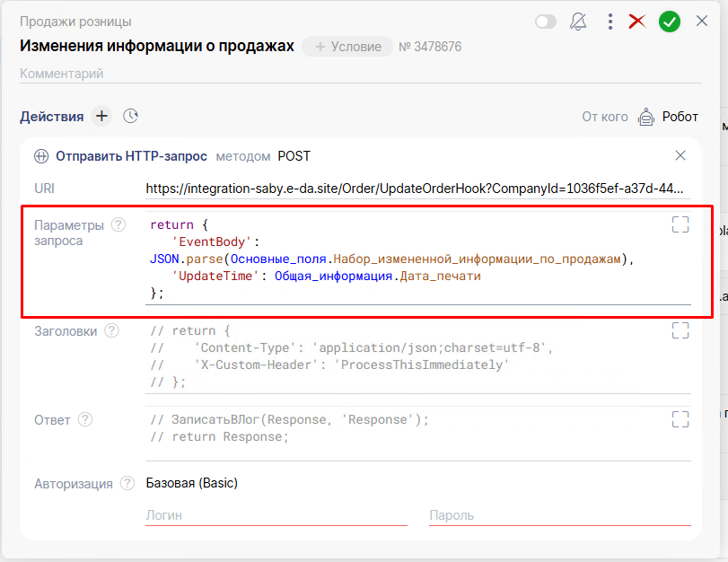Viewport: 728px width, 562px height.
Task: Click help icon next to Авторизация
Action: (127, 483)
